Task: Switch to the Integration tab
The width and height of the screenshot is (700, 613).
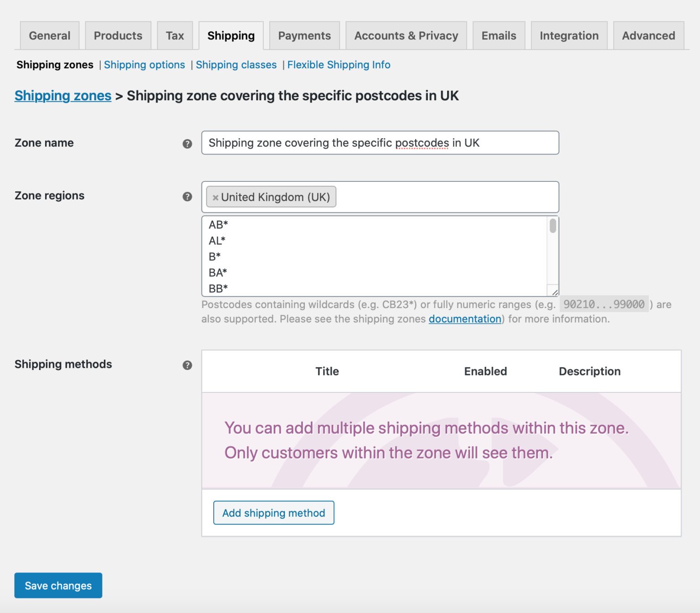Action: [569, 35]
